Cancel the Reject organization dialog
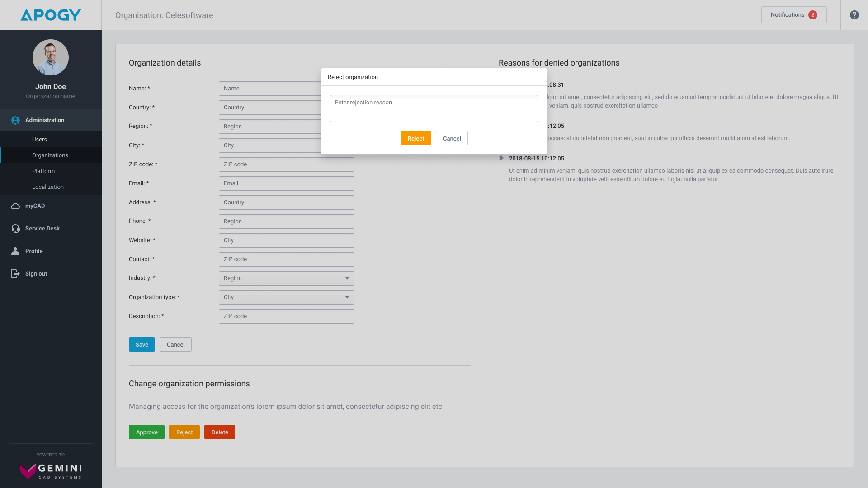The height and width of the screenshot is (488, 868). [451, 139]
